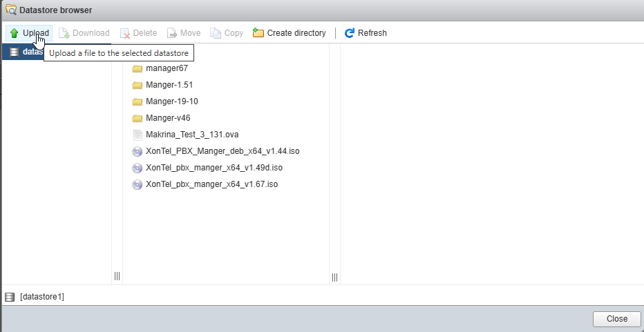Refresh the datastore file listing
This screenshot has width=644, height=332.
click(x=366, y=33)
